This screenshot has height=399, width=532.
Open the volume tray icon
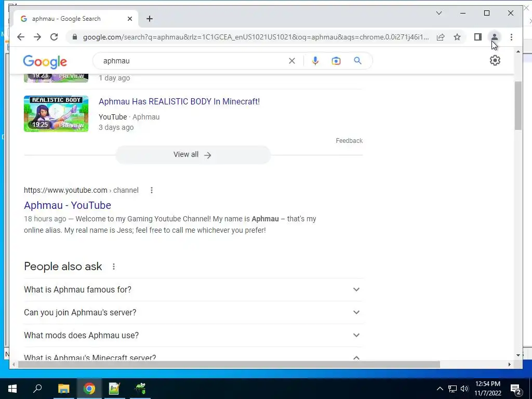click(x=464, y=389)
